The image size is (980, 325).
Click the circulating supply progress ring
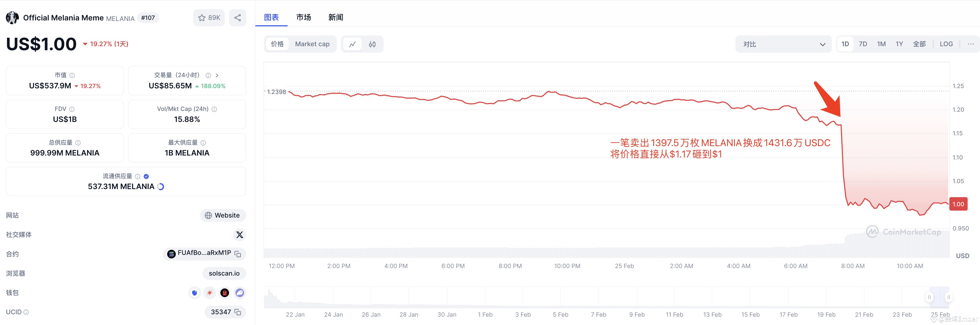point(160,187)
